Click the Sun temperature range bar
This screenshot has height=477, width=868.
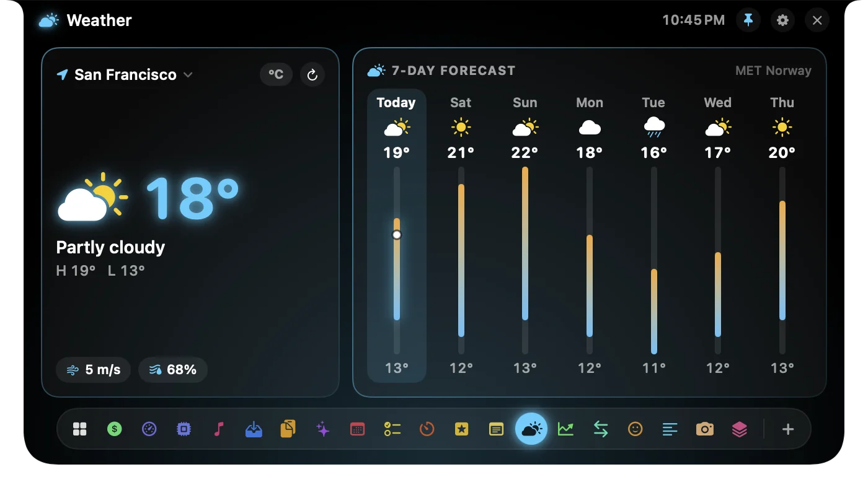525,243
